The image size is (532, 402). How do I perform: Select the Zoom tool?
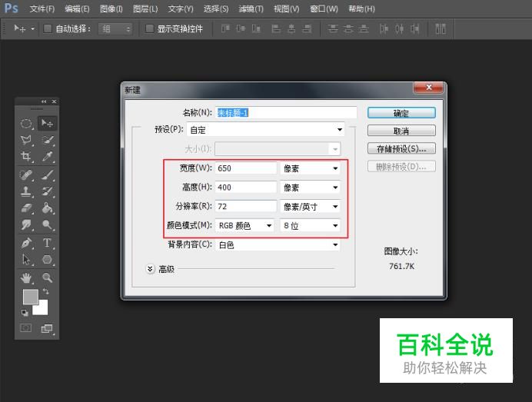[x=48, y=277]
